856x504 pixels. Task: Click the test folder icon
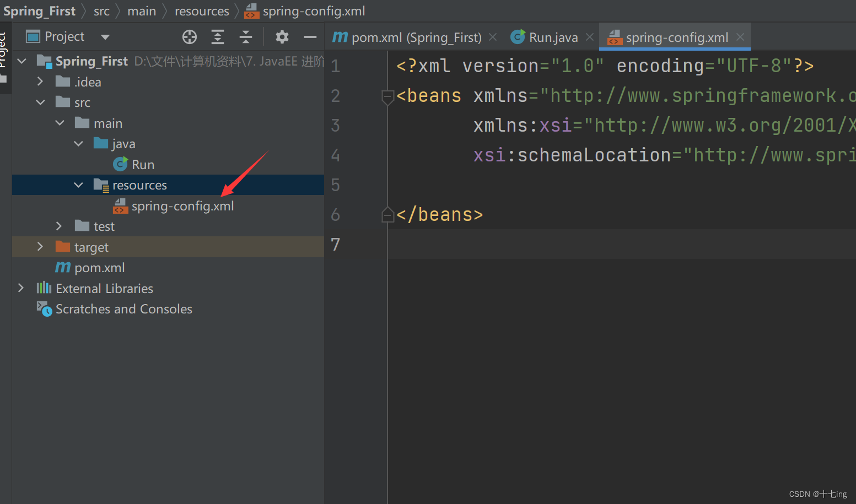tap(82, 226)
